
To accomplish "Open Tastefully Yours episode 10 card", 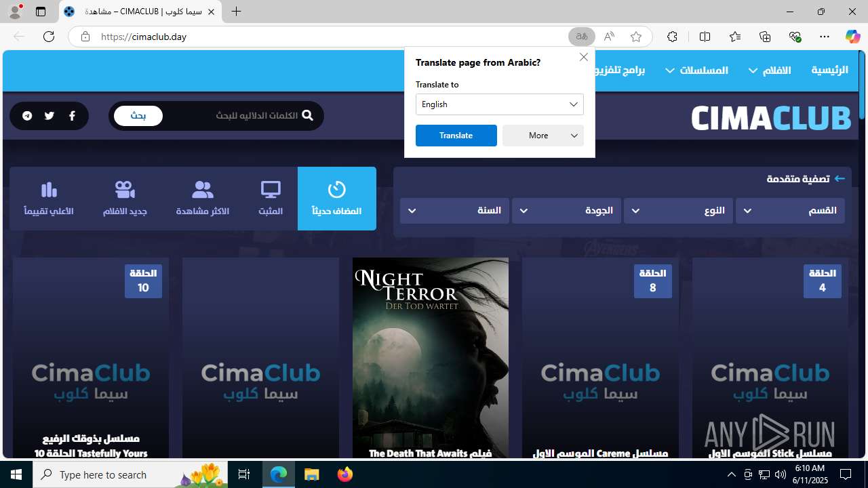I will click(91, 359).
